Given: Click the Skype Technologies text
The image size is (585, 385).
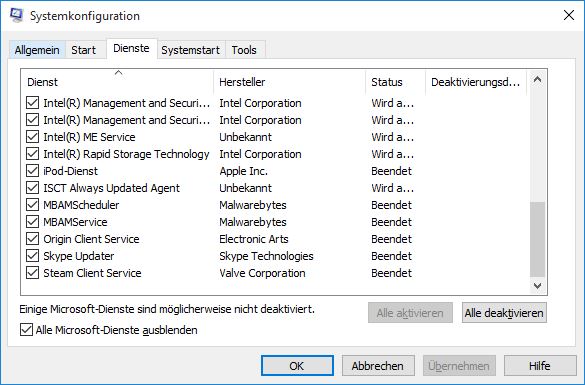Looking at the screenshot, I should click(266, 256).
